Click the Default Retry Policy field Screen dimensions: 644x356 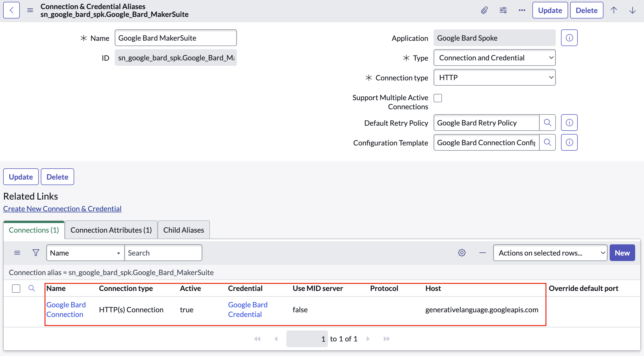click(486, 123)
